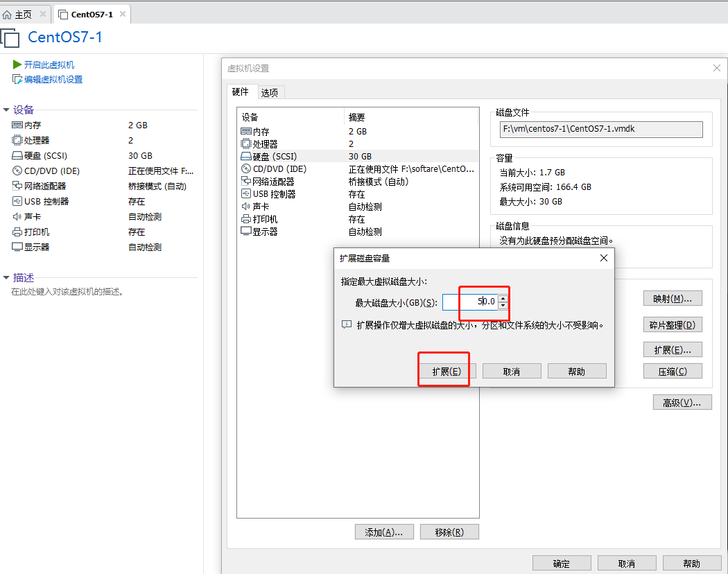Click the 硬盘 (SCSI) disk icon in left device list
This screenshot has width=728, height=574.
(17, 155)
